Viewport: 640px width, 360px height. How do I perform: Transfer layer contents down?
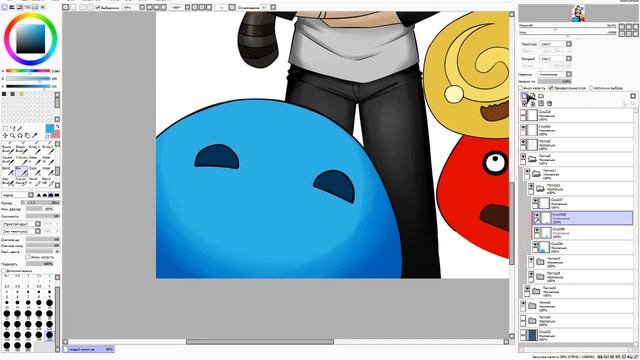coord(524,104)
